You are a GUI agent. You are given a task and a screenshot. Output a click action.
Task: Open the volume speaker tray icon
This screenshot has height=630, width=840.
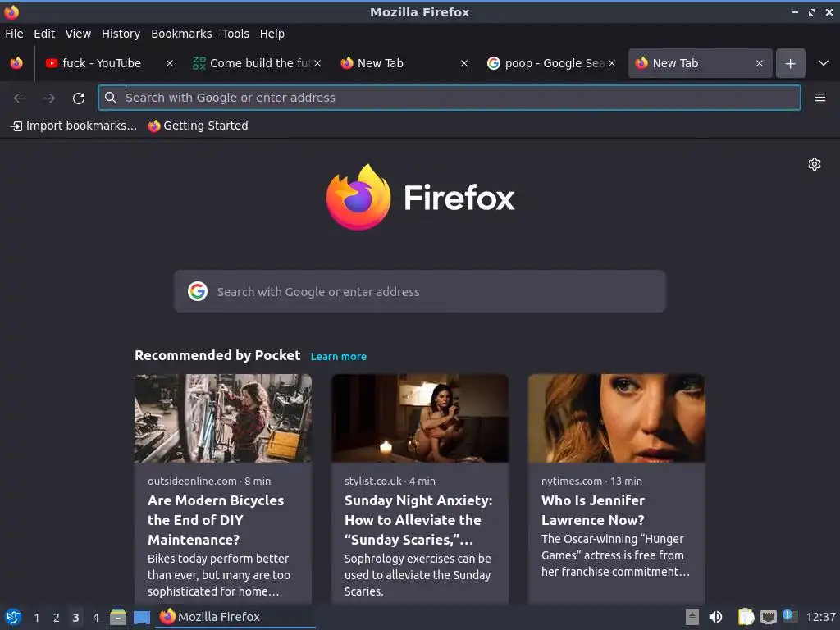(x=715, y=617)
